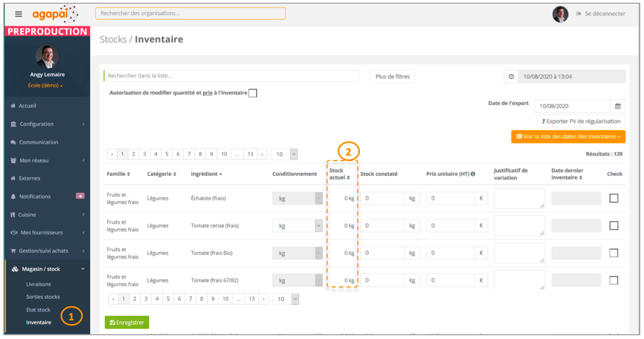This screenshot has width=644, height=339.
Task: Click the notifications count badge
Action: (80, 196)
